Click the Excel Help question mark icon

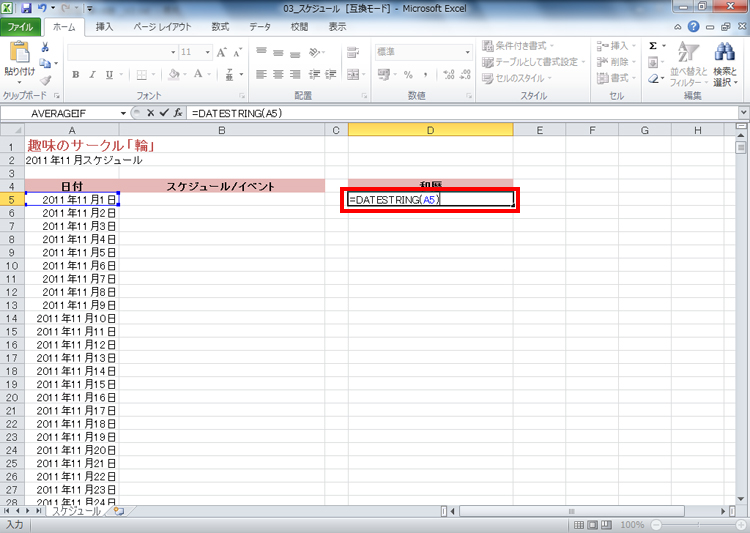[x=694, y=27]
